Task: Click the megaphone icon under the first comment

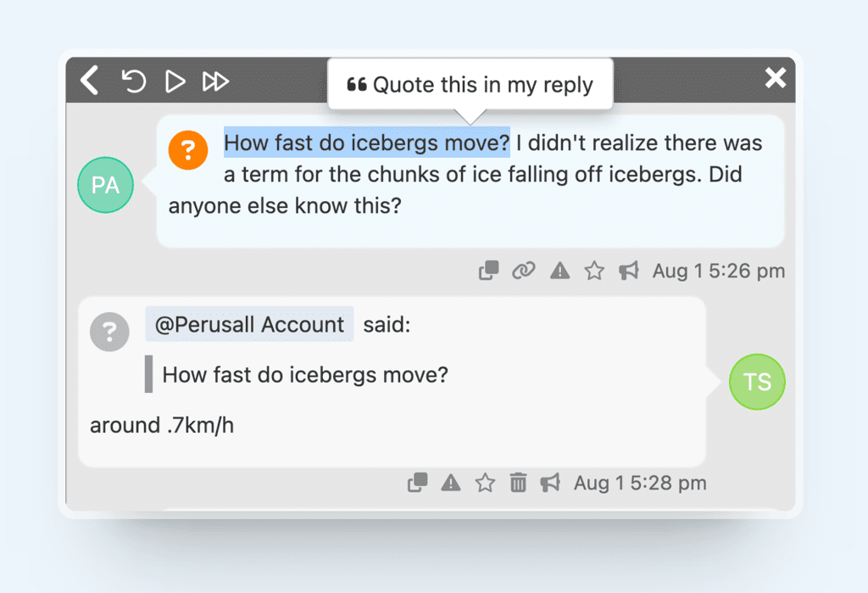Action: [628, 271]
